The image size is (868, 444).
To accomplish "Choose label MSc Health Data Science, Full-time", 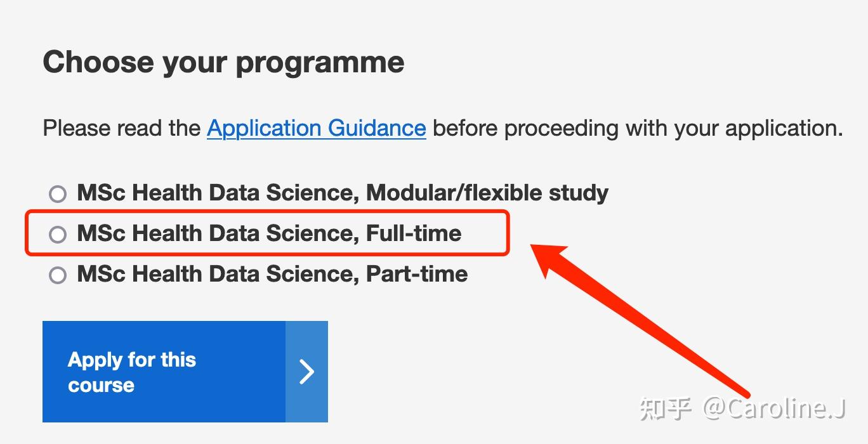I will (269, 233).
